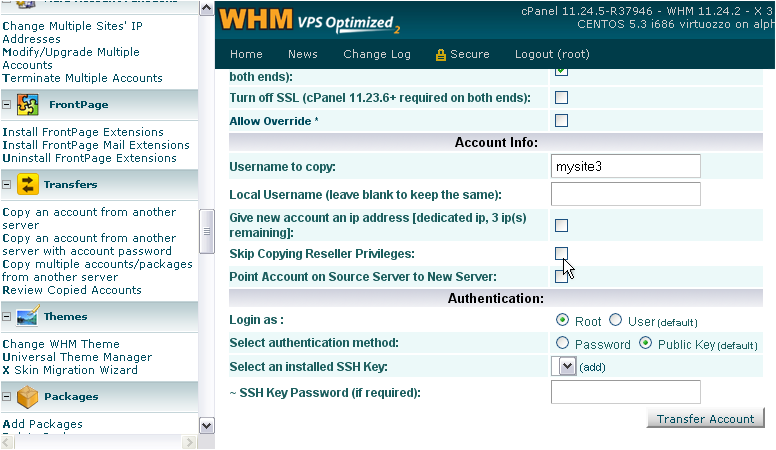Click the Themes picture icon
Viewport: 776px width, 450px height.
pos(27,316)
